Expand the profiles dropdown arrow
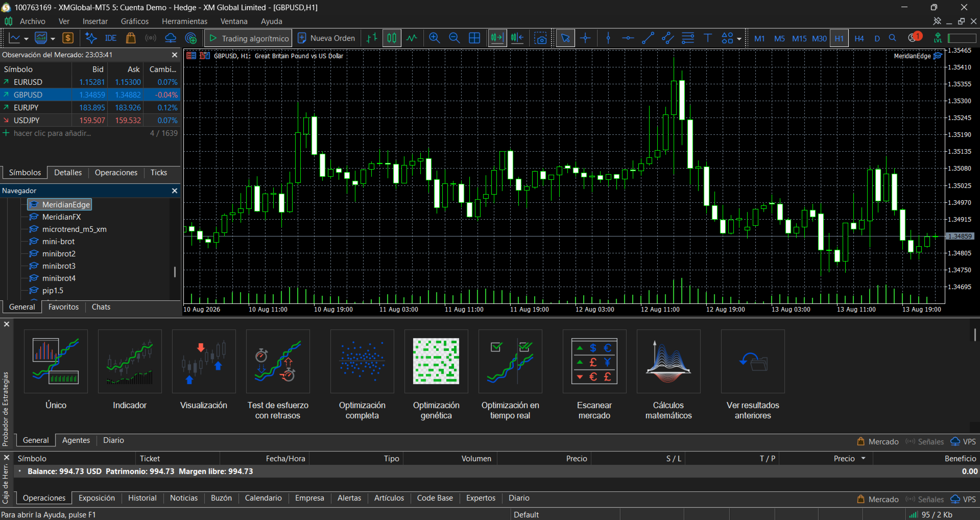Screen dimensions: 980x520 coord(53,39)
